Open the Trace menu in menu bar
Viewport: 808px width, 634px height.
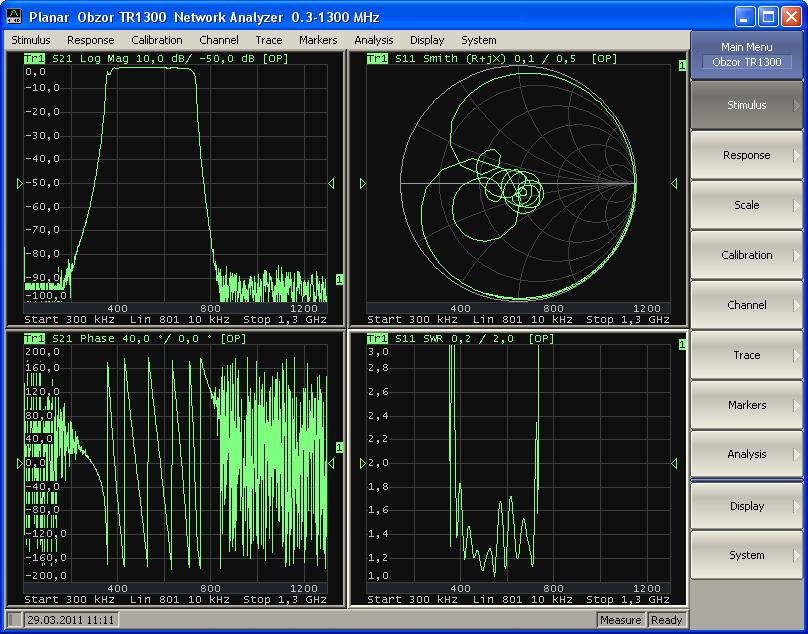point(268,40)
